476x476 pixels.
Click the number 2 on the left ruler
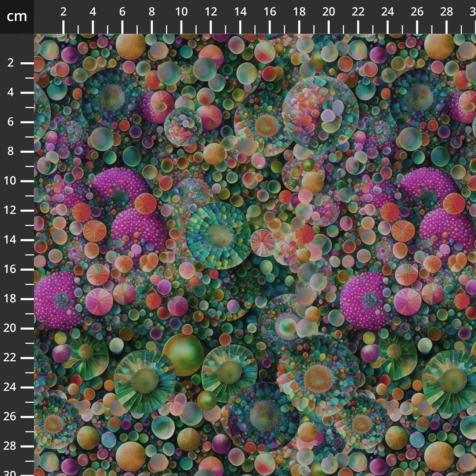pyautogui.click(x=10, y=63)
